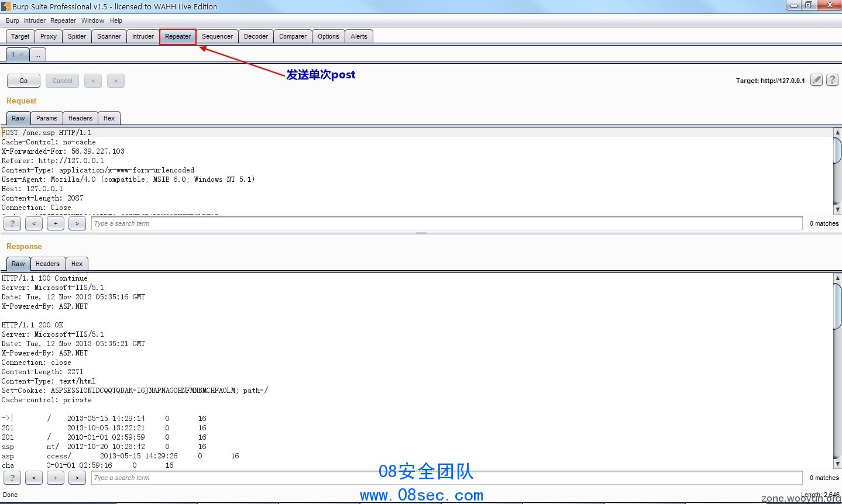The height and width of the screenshot is (504, 842).
Task: Open the Repeater menu in menu bar
Action: pyautogui.click(x=63, y=20)
